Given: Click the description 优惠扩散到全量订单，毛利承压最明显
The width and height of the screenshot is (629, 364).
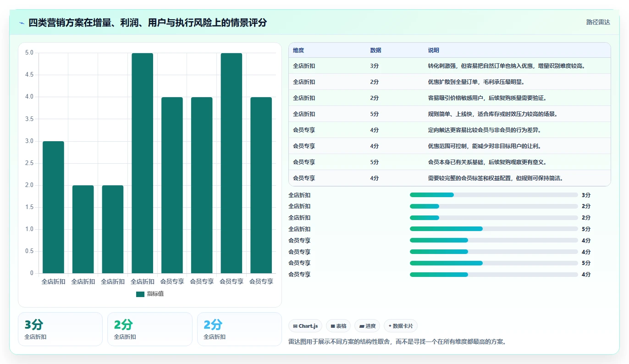Looking at the screenshot, I should (476, 82).
